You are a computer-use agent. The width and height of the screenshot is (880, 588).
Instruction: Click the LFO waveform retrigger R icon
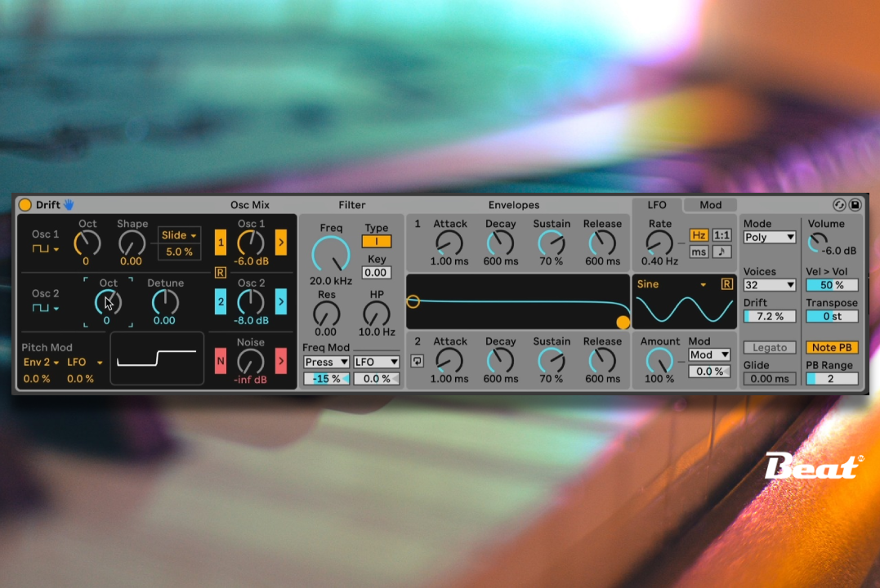click(x=726, y=284)
